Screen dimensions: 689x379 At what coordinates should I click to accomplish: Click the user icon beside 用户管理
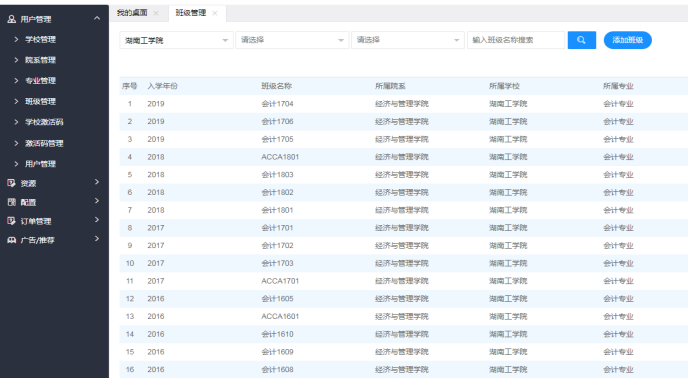click(x=12, y=19)
